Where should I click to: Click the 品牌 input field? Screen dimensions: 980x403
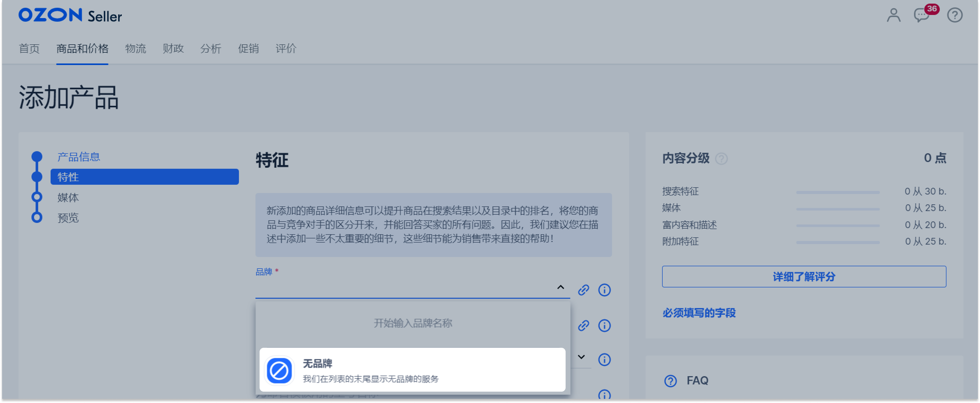click(412, 288)
